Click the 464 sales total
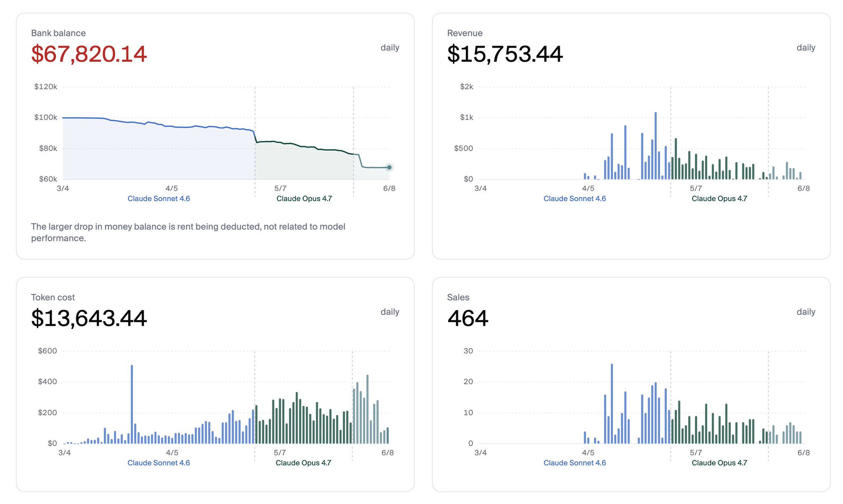The height and width of the screenshot is (504, 843). 468,318
